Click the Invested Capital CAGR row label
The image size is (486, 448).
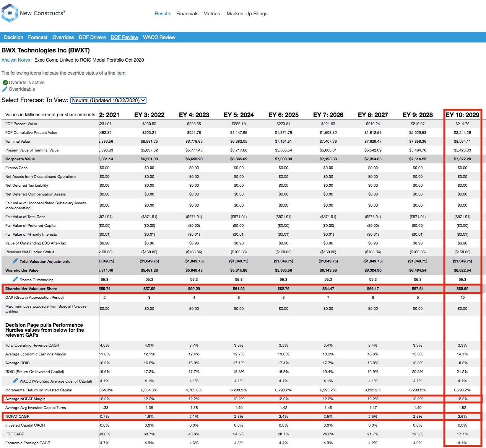[25, 425]
